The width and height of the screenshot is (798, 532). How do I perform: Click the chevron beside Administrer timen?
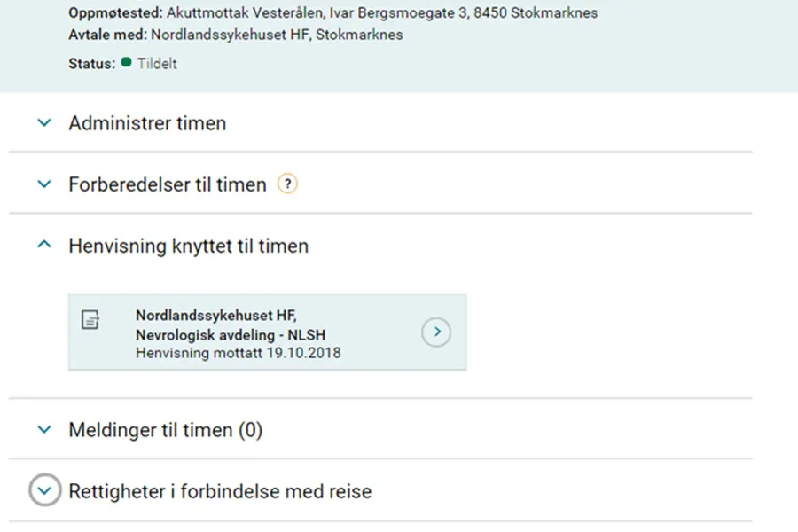(44, 123)
